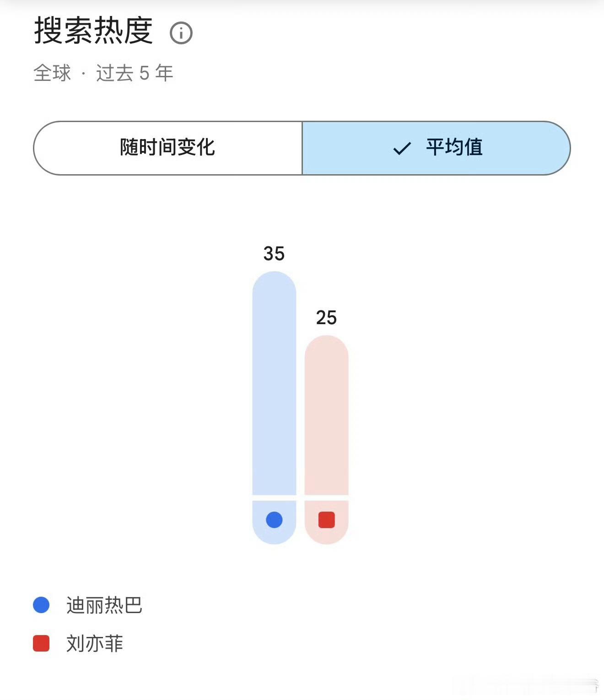604x700 pixels.
Task: Click the blue dot inside the bar base
Action: [x=274, y=519]
